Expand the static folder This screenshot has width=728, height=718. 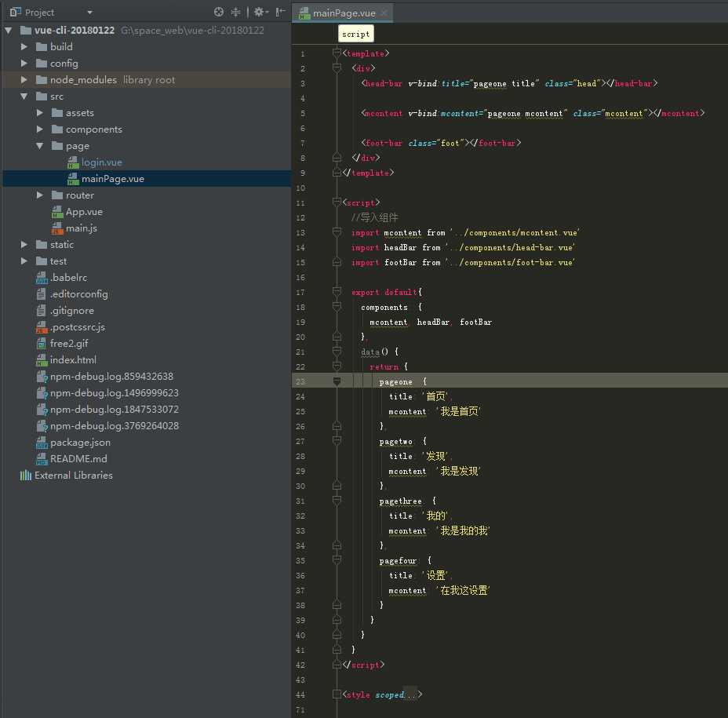[24, 244]
